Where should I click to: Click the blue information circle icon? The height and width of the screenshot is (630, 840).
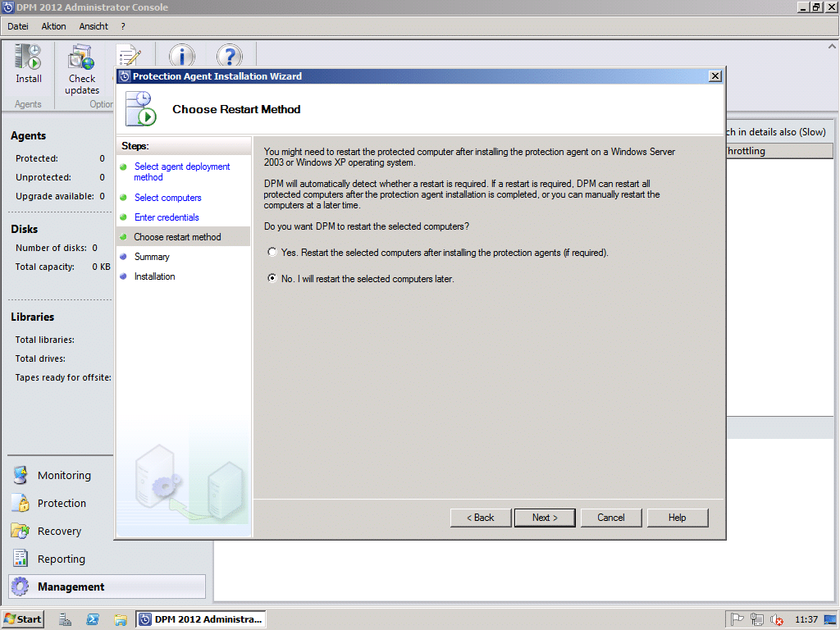(x=181, y=56)
